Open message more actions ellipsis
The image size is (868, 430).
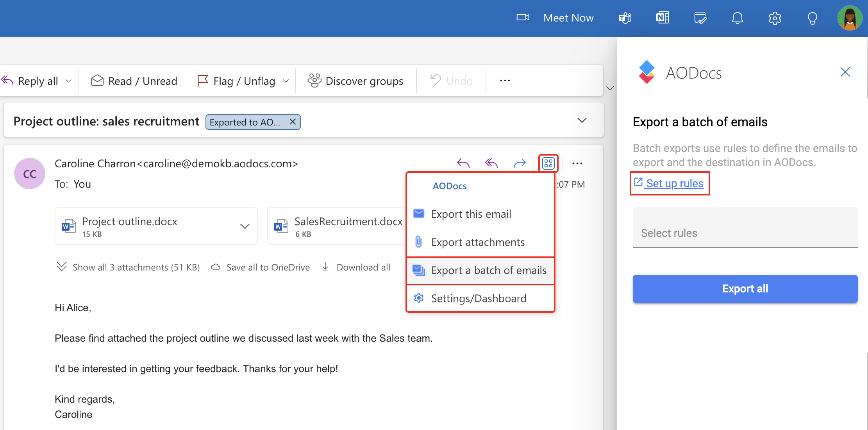(577, 163)
